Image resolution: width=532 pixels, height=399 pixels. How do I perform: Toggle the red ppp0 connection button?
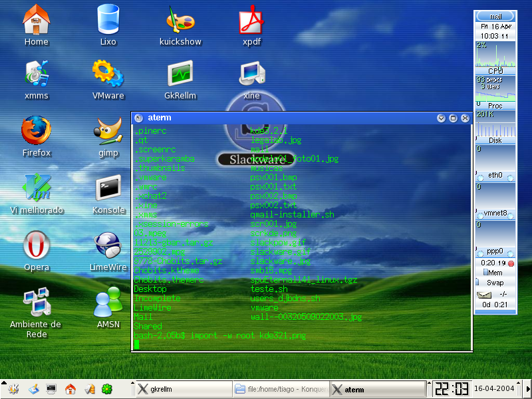pos(511,263)
